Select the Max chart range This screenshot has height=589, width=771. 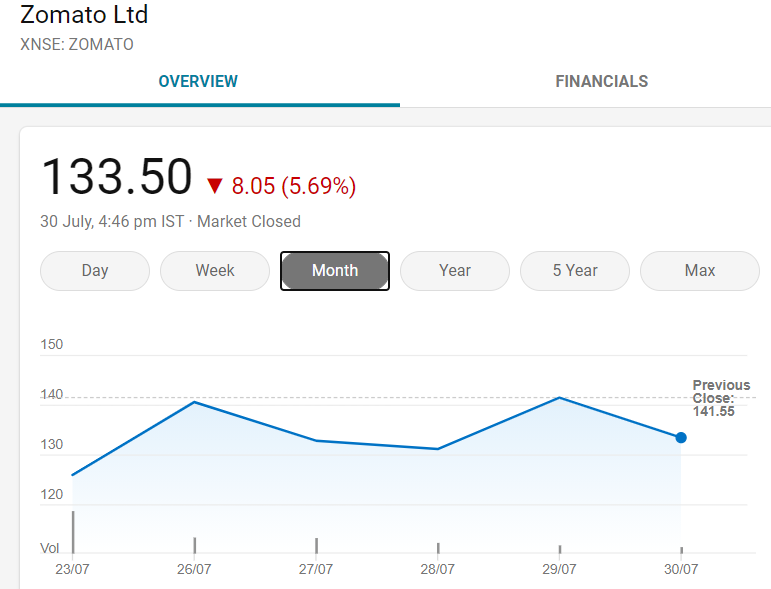(x=700, y=271)
